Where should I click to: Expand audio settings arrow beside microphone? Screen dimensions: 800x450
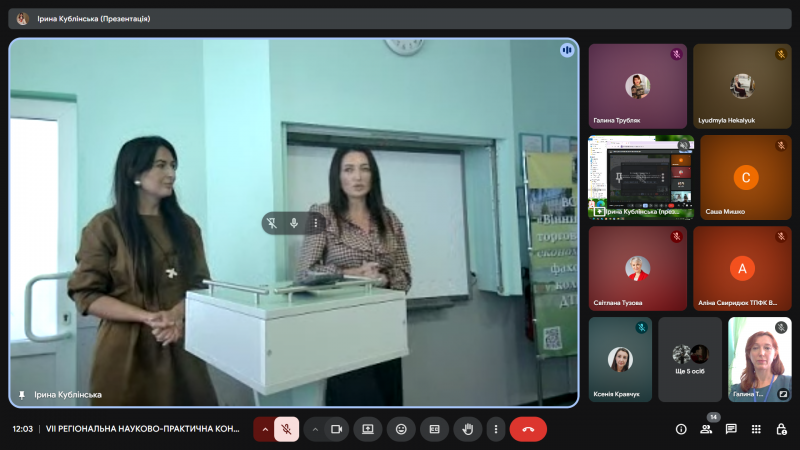265,429
